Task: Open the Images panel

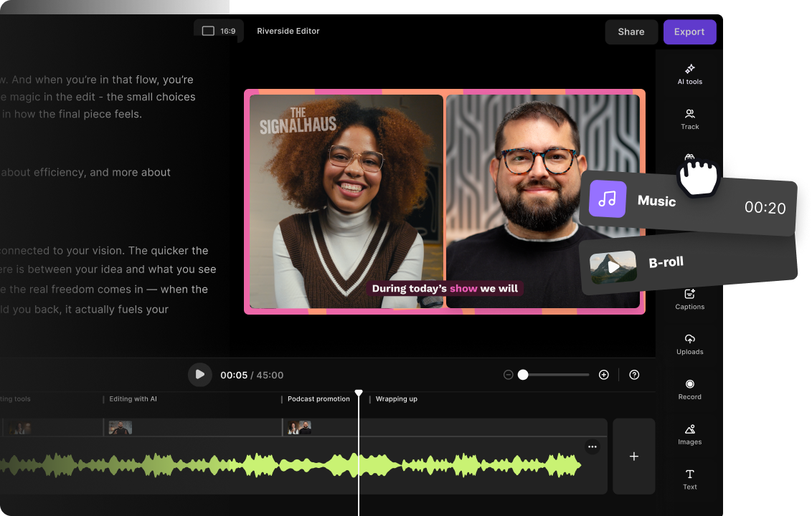Action: [x=690, y=434]
